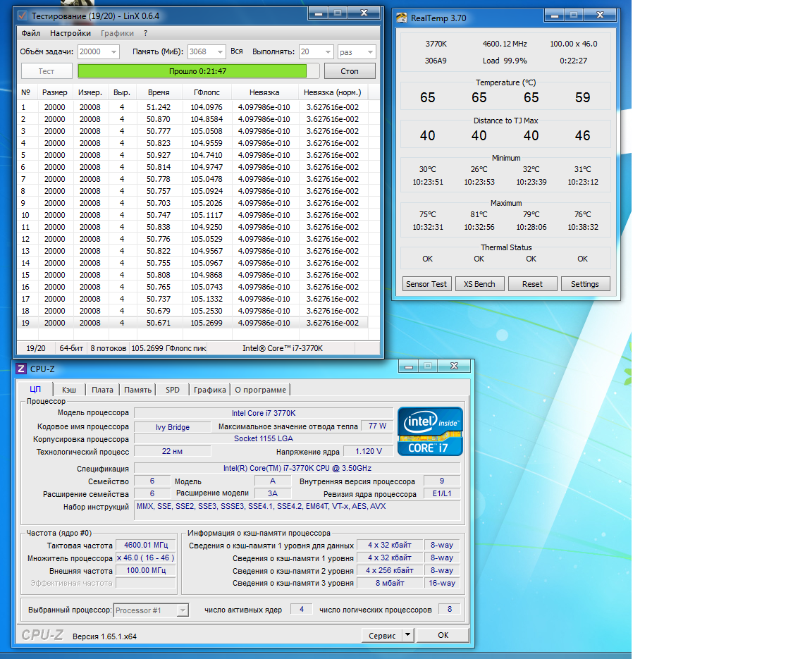Screen dimensions: 812x659
Task: Click the Время column header
Action: coord(159,92)
